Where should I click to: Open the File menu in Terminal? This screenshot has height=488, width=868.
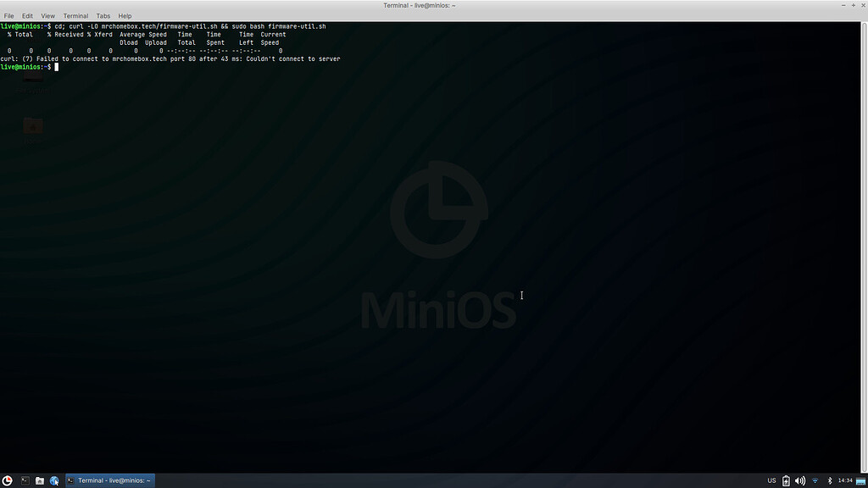(8, 15)
